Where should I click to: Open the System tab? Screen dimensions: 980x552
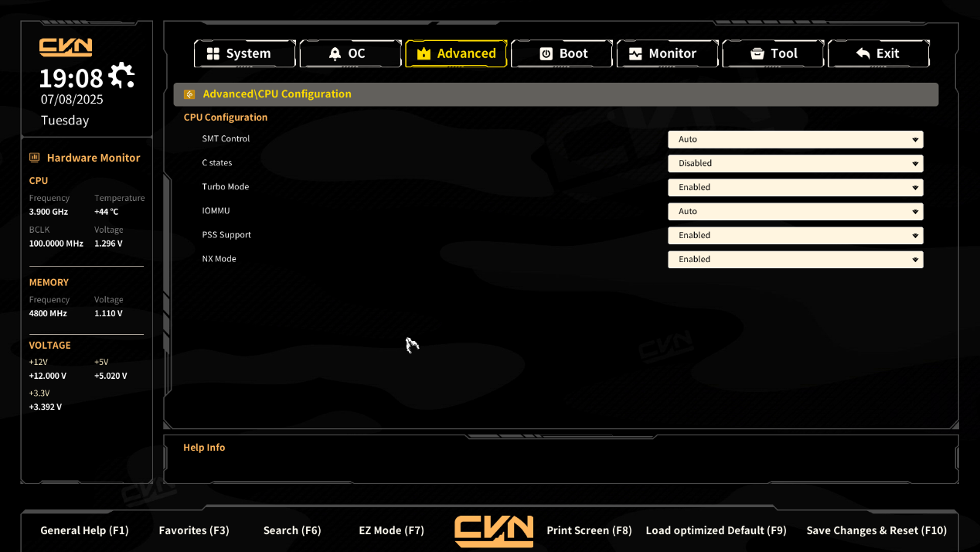pos(245,54)
